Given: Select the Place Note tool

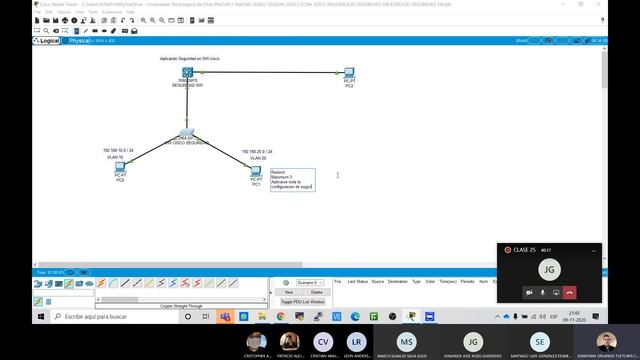Looking at the screenshot, I should [76, 31].
